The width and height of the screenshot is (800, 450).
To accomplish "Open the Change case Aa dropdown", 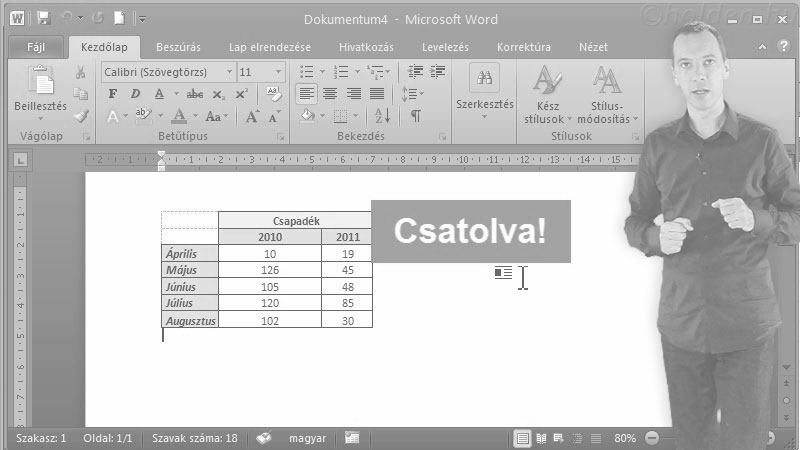I will [x=216, y=116].
